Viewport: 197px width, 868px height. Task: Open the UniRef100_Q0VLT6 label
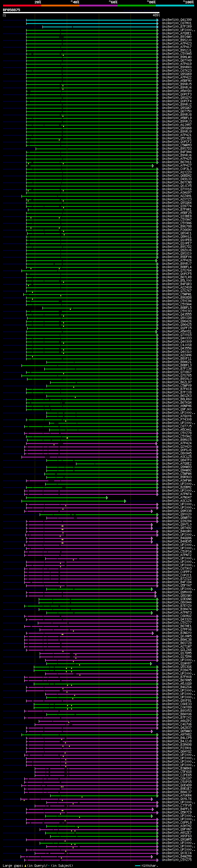(x=176, y=799)
